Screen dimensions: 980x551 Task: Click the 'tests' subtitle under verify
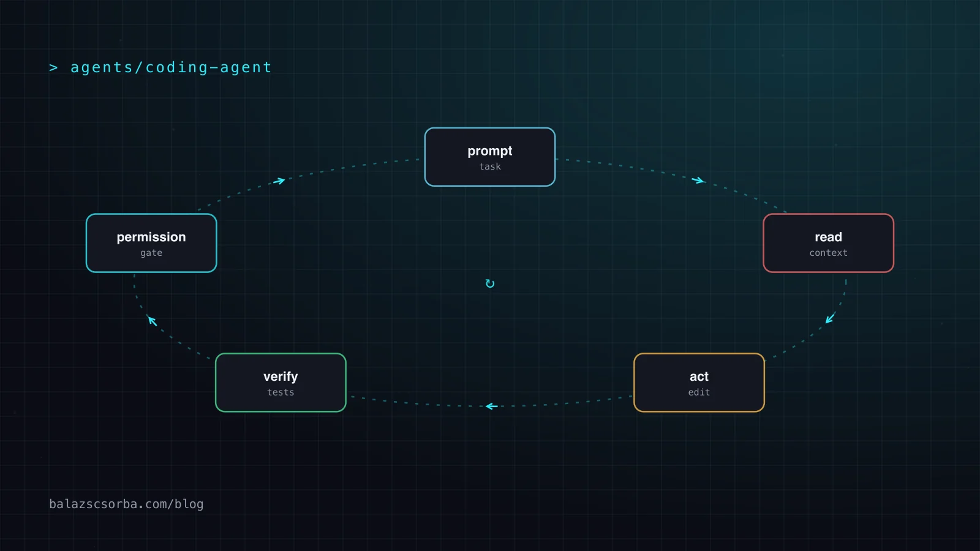[281, 392]
